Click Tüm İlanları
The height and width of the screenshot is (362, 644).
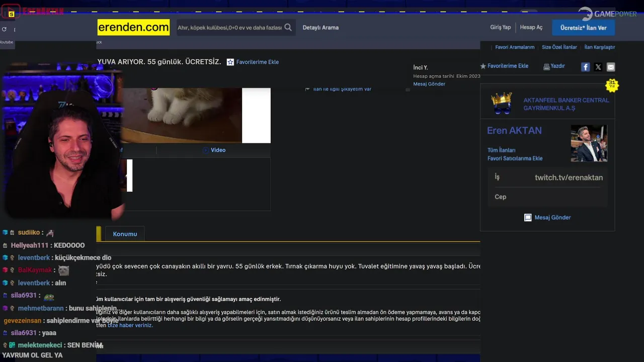(501, 150)
